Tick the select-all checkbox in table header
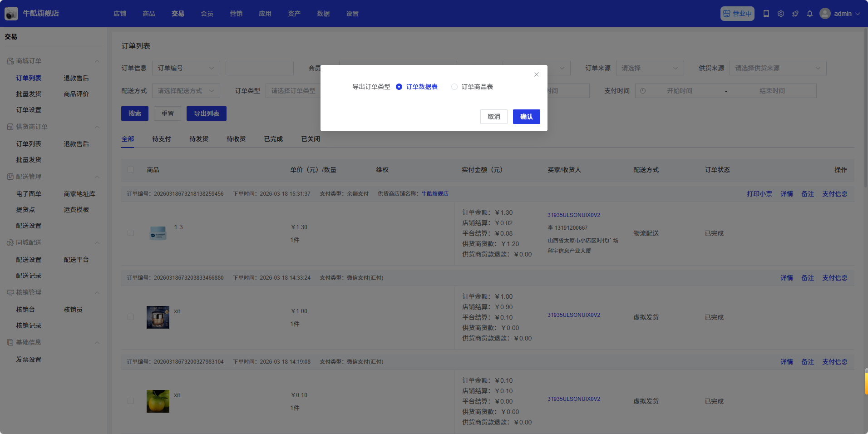The height and width of the screenshot is (434, 868). (x=131, y=170)
